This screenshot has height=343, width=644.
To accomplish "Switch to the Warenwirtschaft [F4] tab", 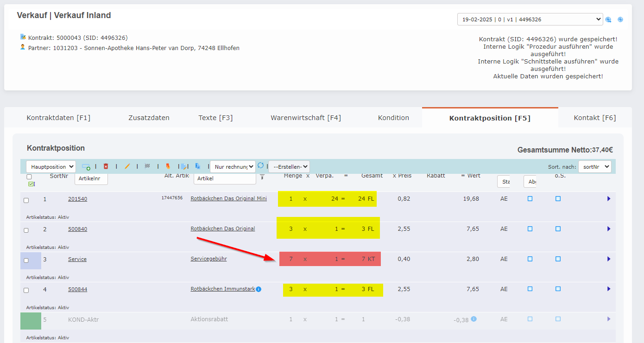I will 306,117.
